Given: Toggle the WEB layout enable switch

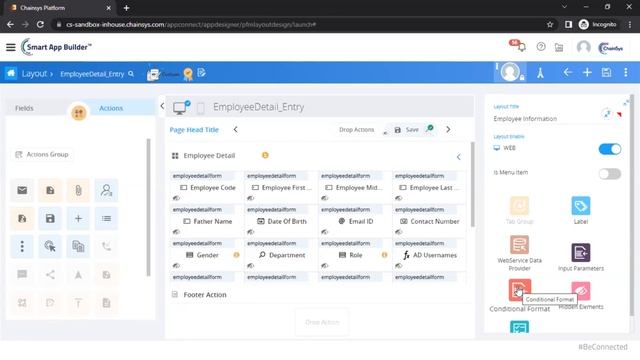Looking at the screenshot, I should [x=610, y=149].
